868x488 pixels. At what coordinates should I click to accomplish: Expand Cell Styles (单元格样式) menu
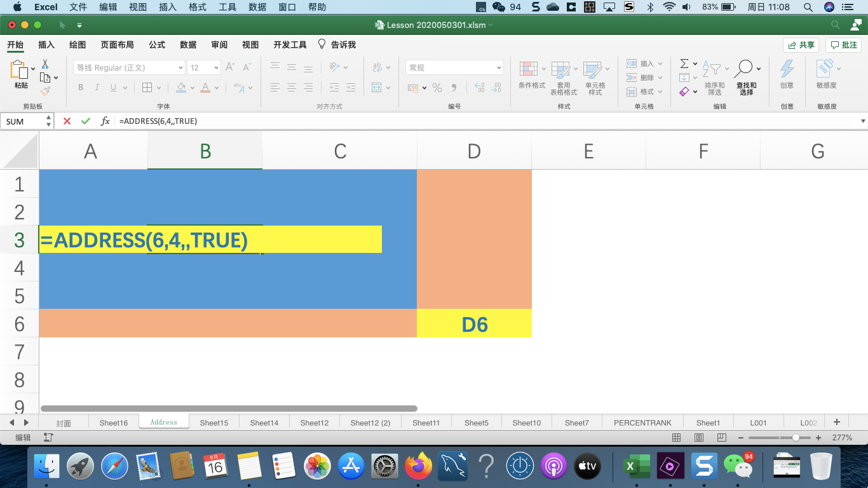pos(607,69)
